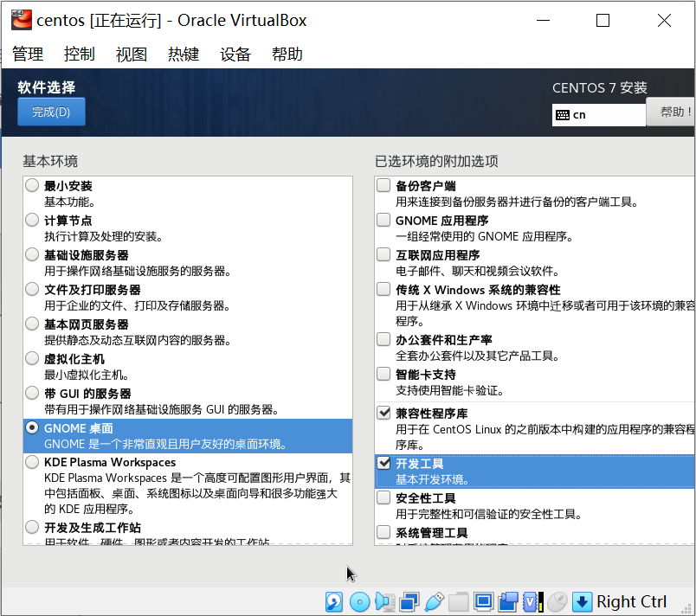
Task: Click the screen recording status icon
Action: (x=508, y=602)
